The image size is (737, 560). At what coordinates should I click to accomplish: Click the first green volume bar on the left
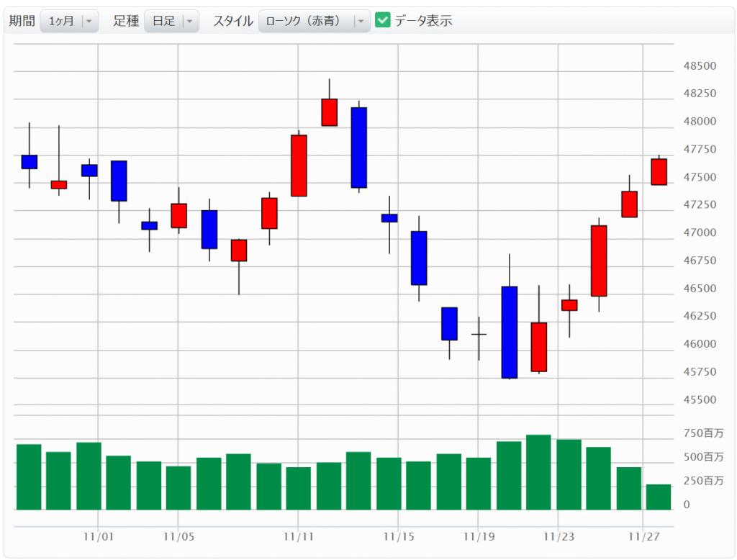pos(30,477)
